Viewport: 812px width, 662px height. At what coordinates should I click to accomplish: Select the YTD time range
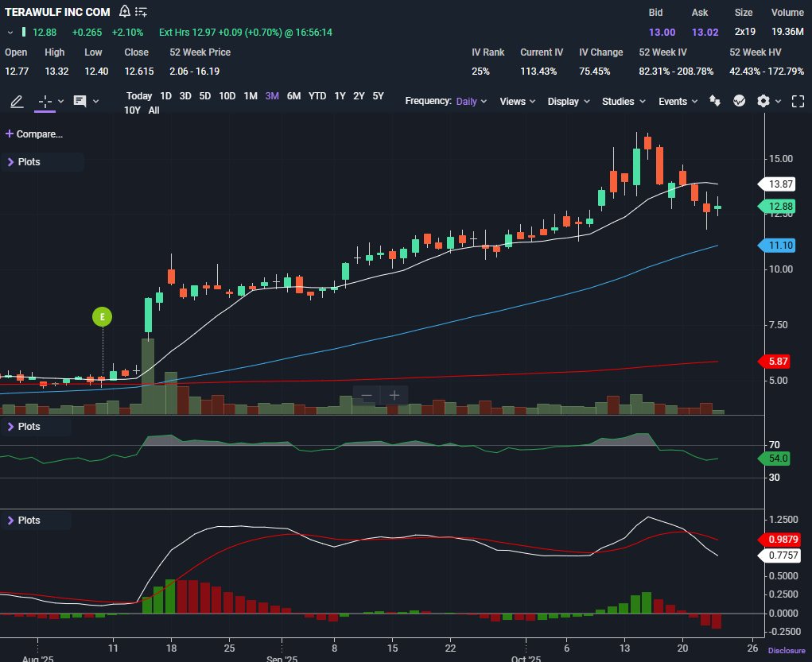[x=317, y=95]
